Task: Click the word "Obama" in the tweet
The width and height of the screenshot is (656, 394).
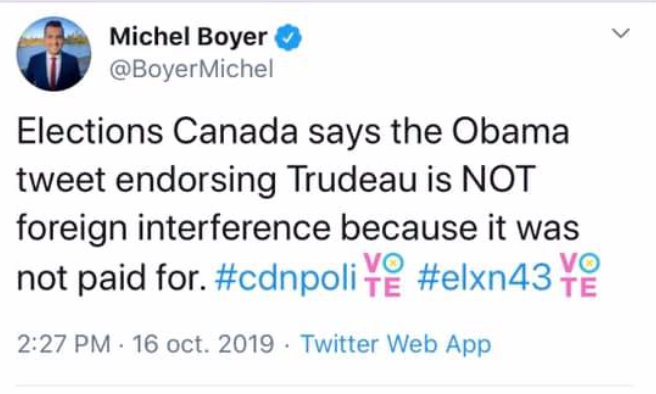Action: [510, 131]
